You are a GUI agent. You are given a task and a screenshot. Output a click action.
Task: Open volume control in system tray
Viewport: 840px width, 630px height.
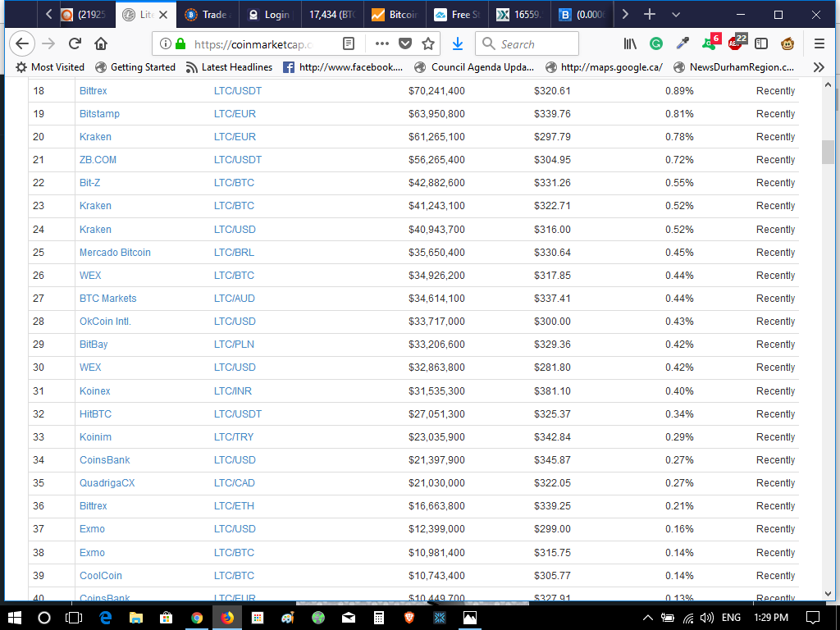[x=706, y=618]
